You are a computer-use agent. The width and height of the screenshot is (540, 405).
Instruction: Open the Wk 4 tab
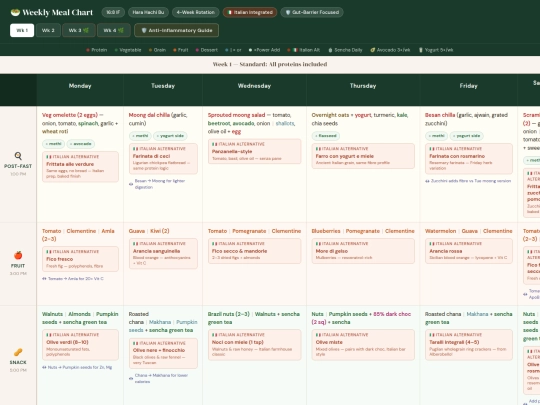click(x=114, y=30)
